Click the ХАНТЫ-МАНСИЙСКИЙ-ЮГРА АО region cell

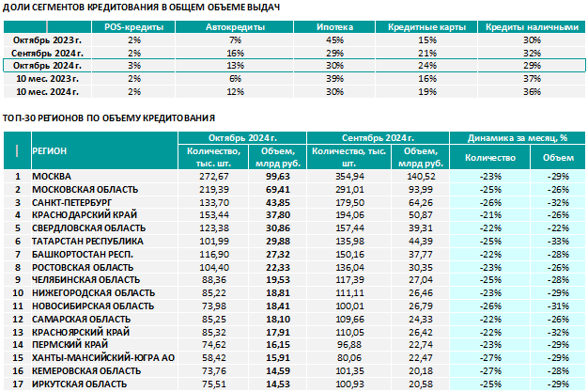[x=104, y=358]
